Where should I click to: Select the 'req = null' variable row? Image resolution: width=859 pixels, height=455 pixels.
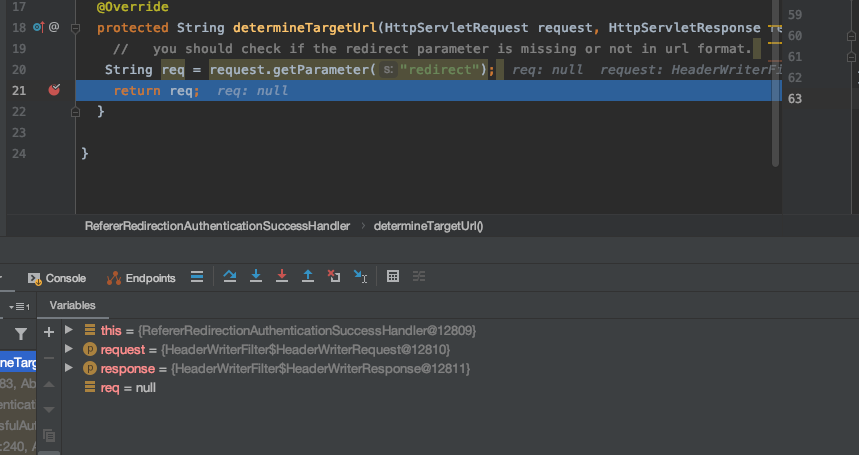tap(128, 387)
